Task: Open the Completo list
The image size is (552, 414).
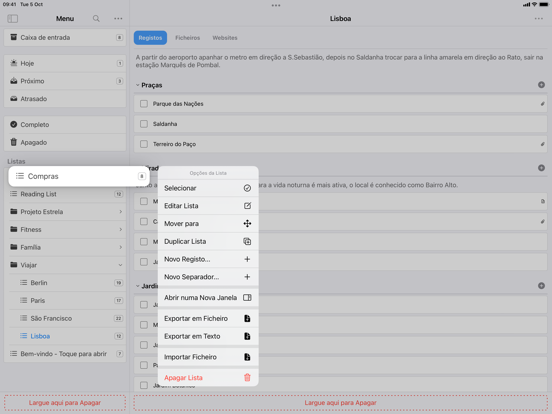Action: [x=65, y=125]
